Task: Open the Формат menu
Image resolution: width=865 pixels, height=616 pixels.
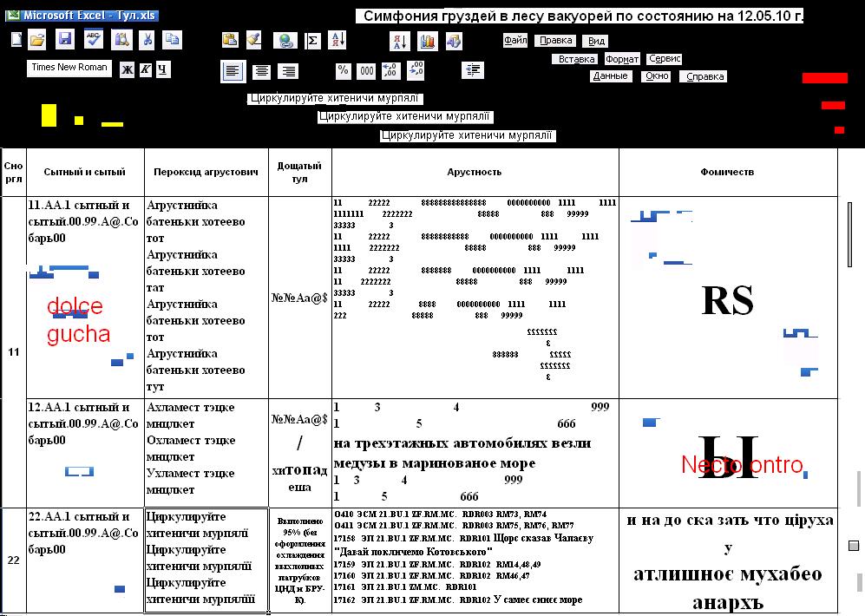Action: pyautogui.click(x=622, y=59)
